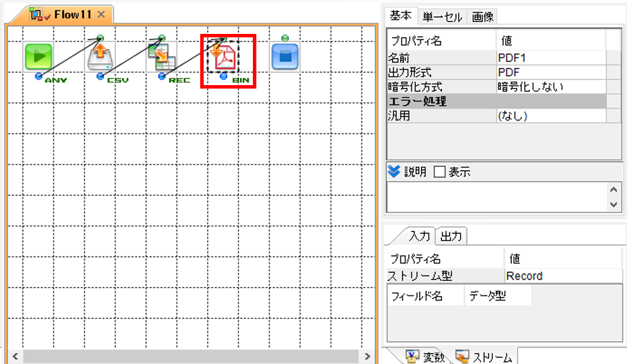Click the REC output connector dot
This screenshot has height=364, width=627.
tap(161, 76)
